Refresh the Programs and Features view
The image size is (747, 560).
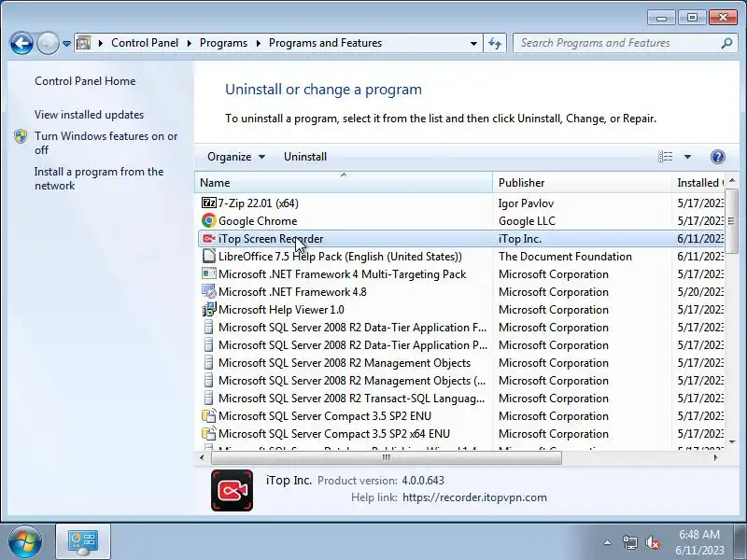tap(495, 43)
